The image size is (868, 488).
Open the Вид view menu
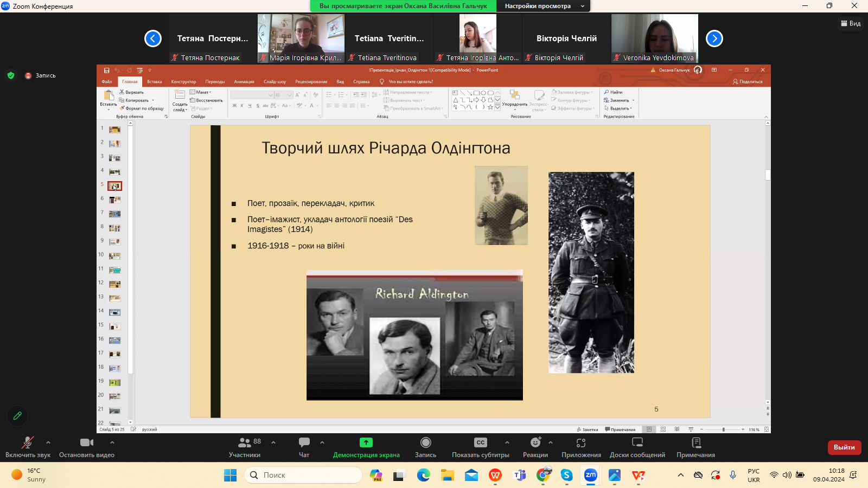click(851, 23)
